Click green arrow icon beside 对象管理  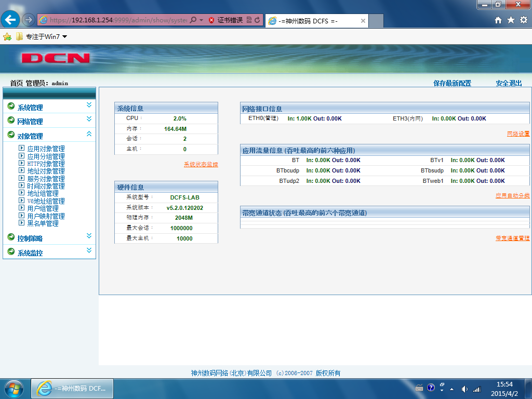11,135
